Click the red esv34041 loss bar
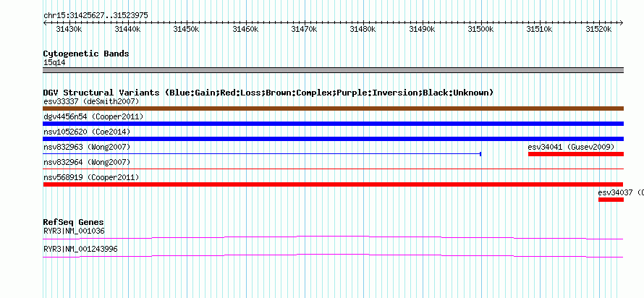 point(576,154)
